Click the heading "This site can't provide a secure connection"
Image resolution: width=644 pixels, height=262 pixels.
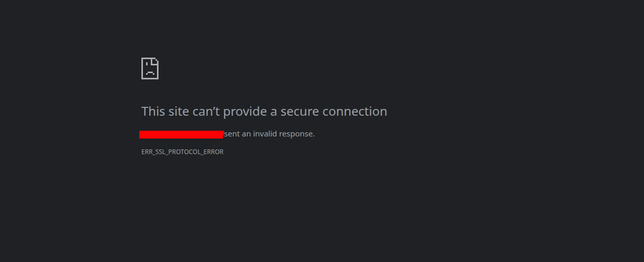(264, 112)
